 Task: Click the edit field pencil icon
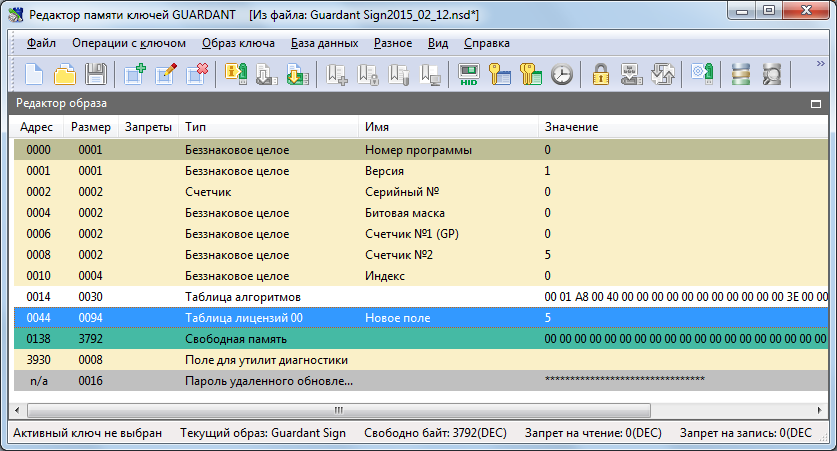coord(166,74)
